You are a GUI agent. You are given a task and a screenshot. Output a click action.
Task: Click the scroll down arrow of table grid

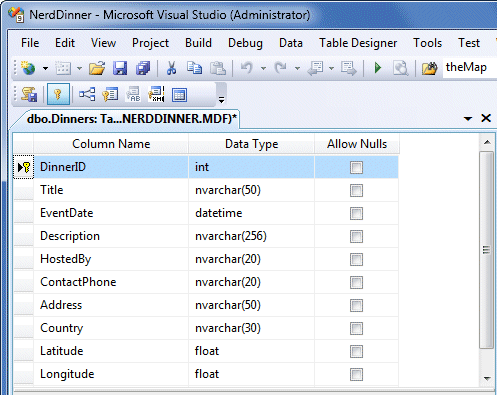pos(487,378)
